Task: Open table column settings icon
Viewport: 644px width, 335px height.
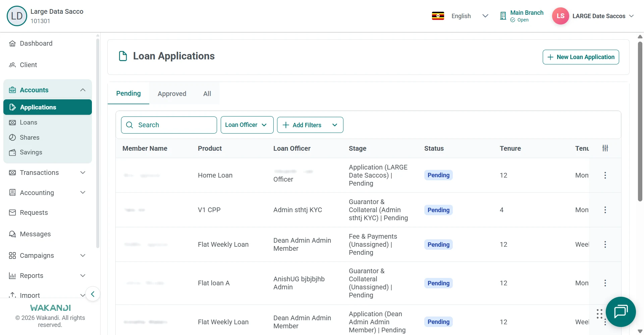Action: (605, 148)
